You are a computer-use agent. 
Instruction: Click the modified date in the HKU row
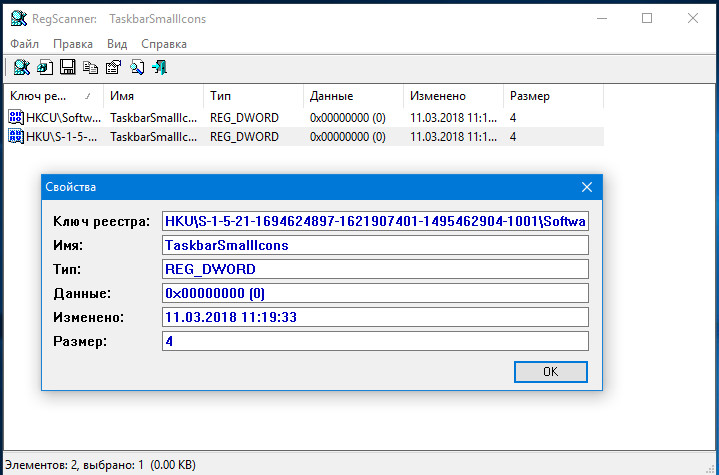(x=454, y=137)
